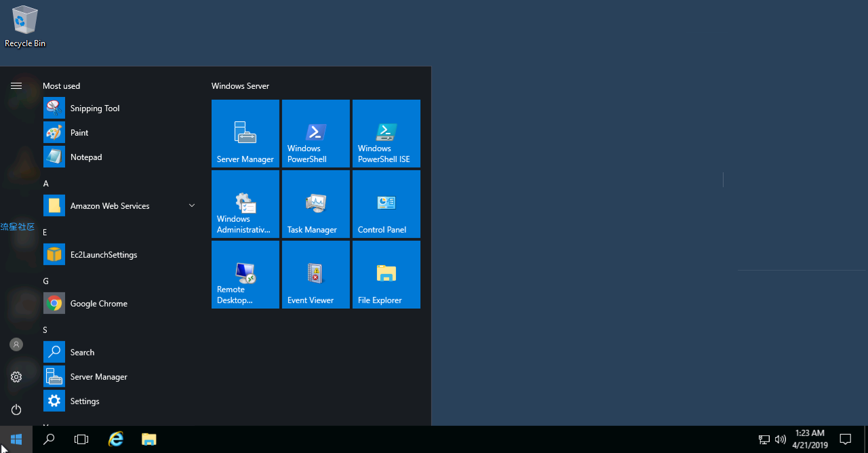
Task: Open the Amazon Web Services folder icon
Action: coord(54,206)
